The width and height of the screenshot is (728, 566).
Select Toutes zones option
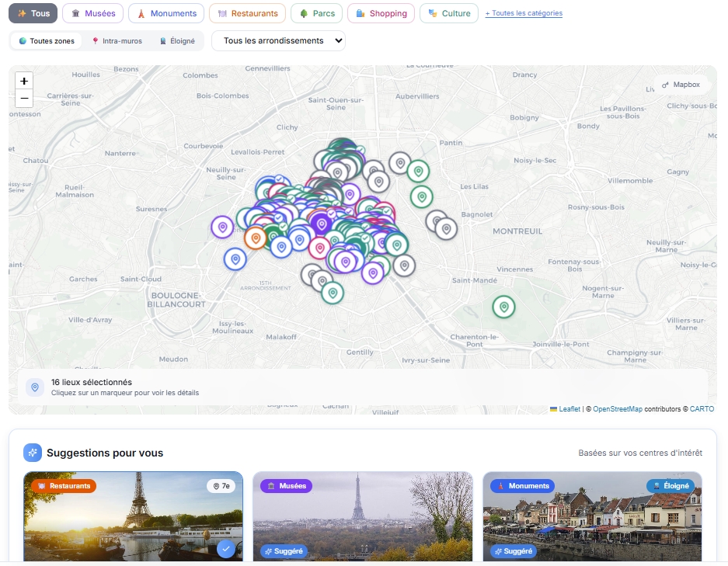pos(47,41)
